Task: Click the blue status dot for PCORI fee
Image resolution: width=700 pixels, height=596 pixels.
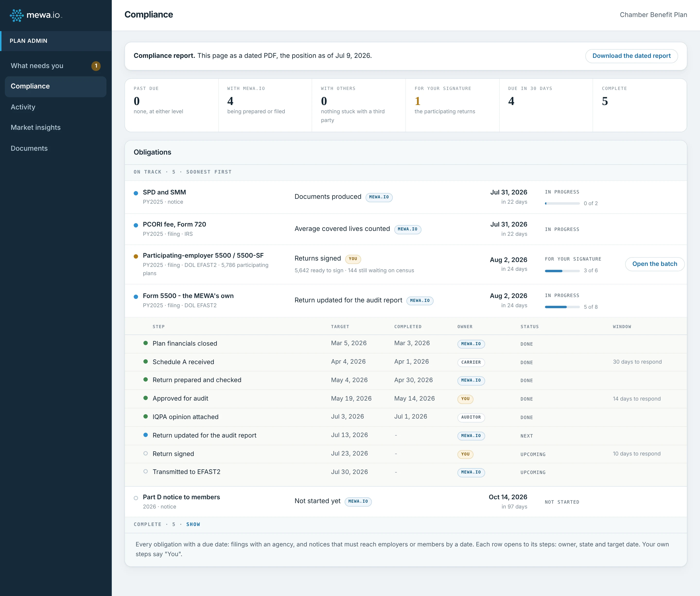Action: tap(136, 225)
